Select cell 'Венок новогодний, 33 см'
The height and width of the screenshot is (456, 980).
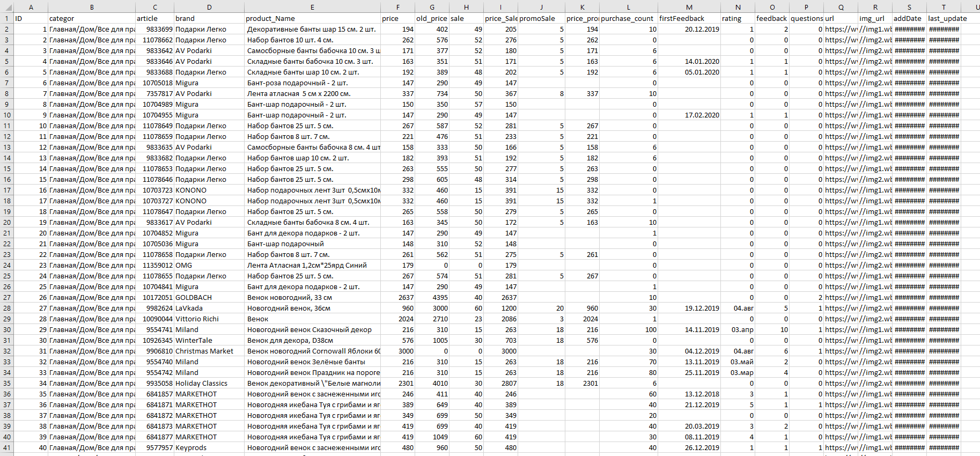tap(312, 297)
